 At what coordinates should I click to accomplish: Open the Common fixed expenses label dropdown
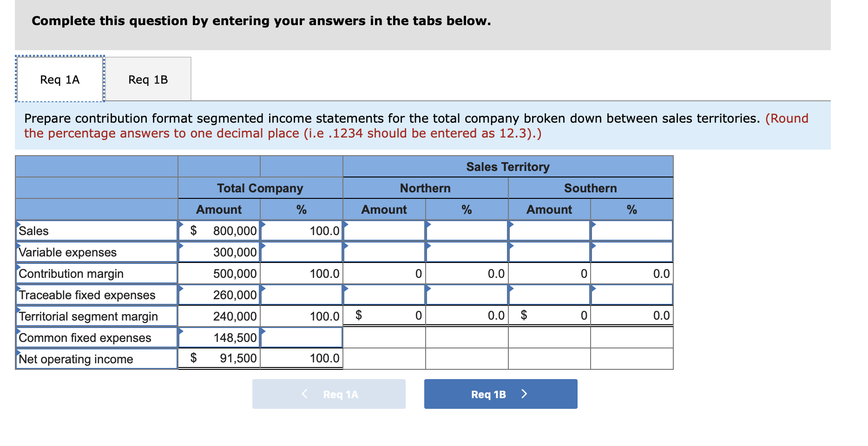pos(97,337)
